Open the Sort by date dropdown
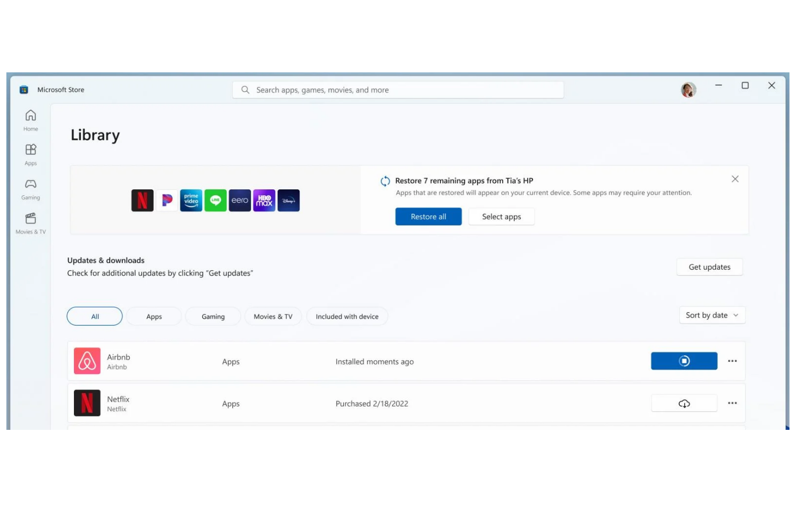Image resolution: width=798 pixels, height=532 pixels. [x=712, y=315]
